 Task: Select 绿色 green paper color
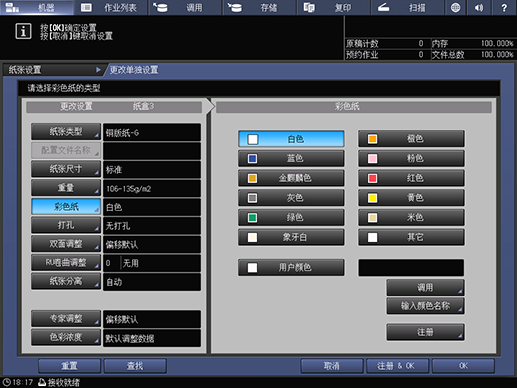tap(291, 217)
